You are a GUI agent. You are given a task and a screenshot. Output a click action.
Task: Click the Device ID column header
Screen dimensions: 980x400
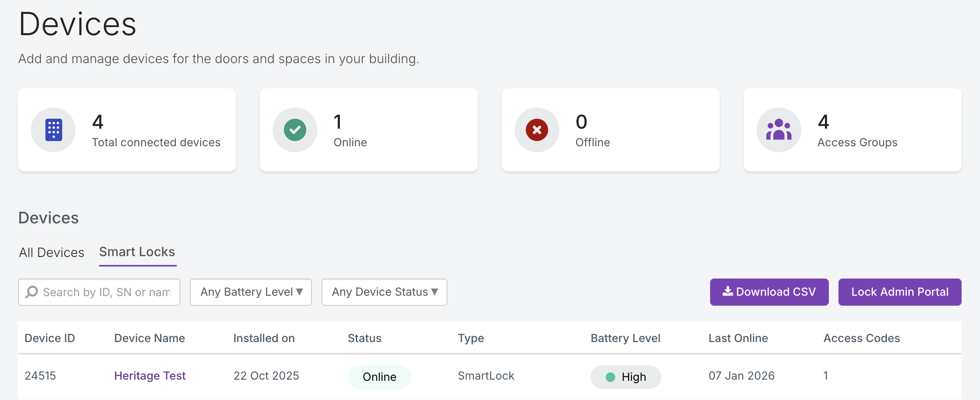pyautogui.click(x=50, y=338)
